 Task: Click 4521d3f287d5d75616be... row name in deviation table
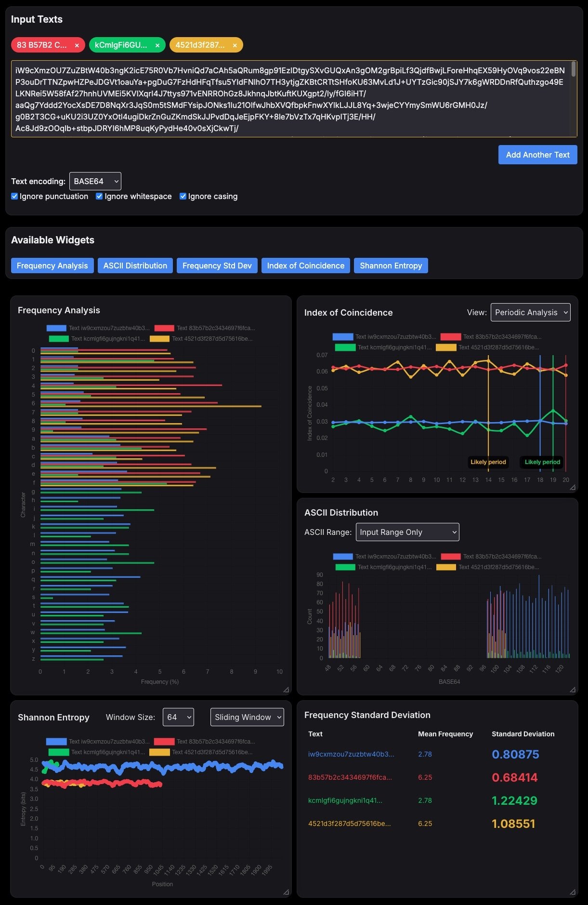[x=350, y=824]
